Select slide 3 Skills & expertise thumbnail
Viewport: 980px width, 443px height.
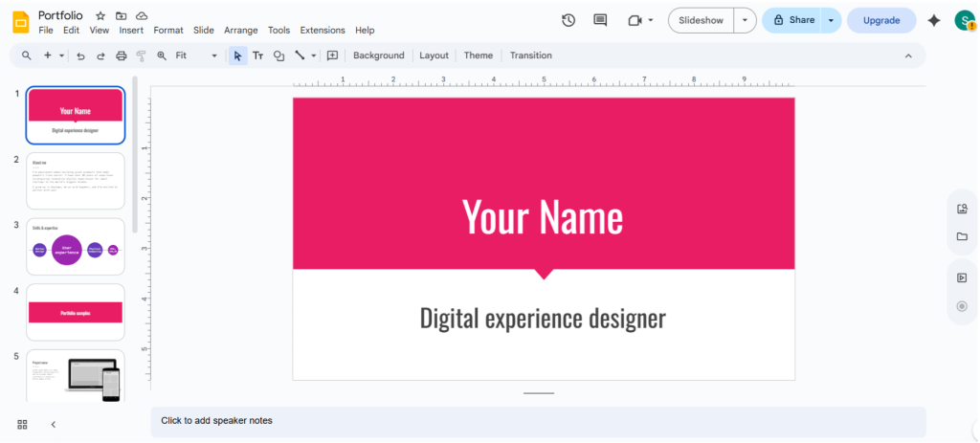point(75,247)
